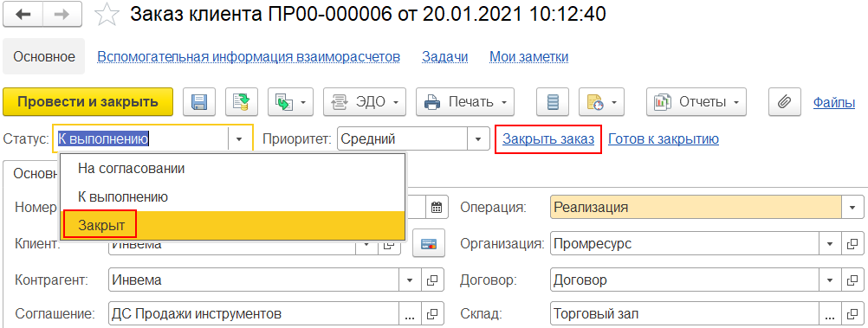Expand the Контрагент dropdown arrow
Image resolution: width=868 pixels, height=328 pixels.
point(410,280)
